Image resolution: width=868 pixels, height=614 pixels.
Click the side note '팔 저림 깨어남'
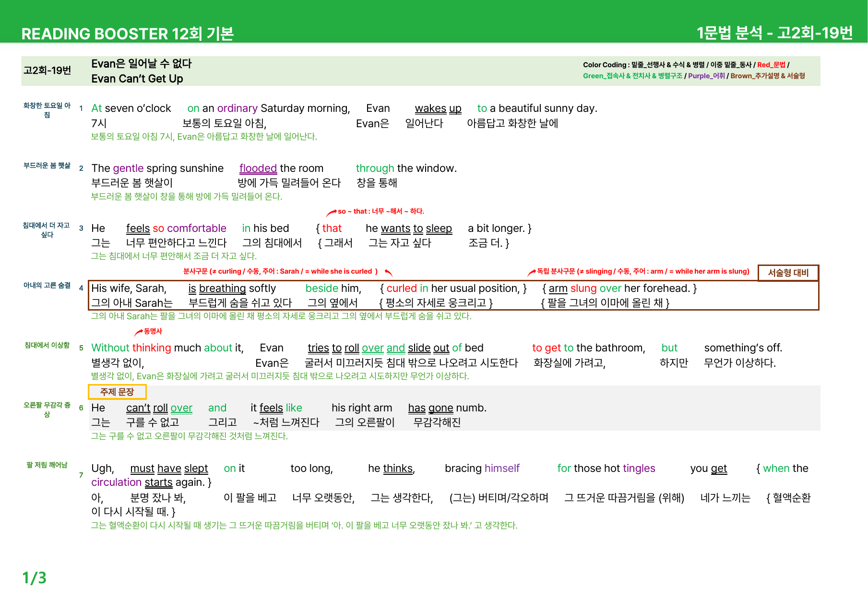pyautogui.click(x=47, y=465)
